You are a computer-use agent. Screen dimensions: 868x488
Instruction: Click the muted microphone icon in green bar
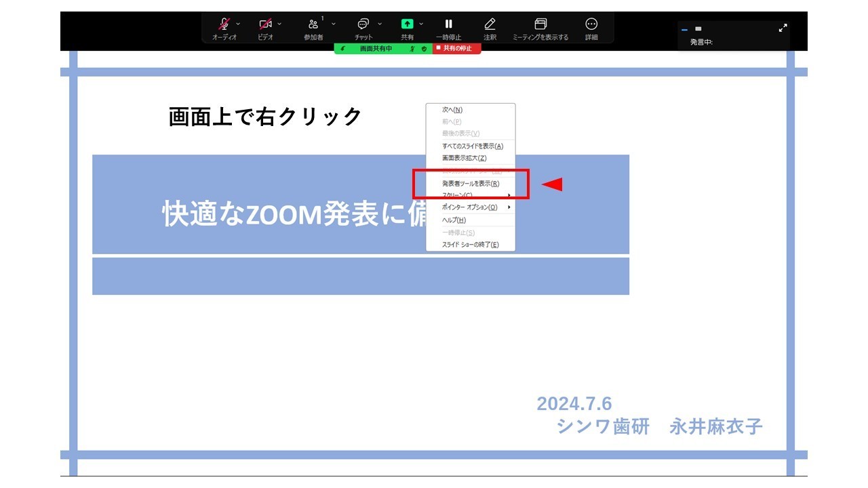412,49
